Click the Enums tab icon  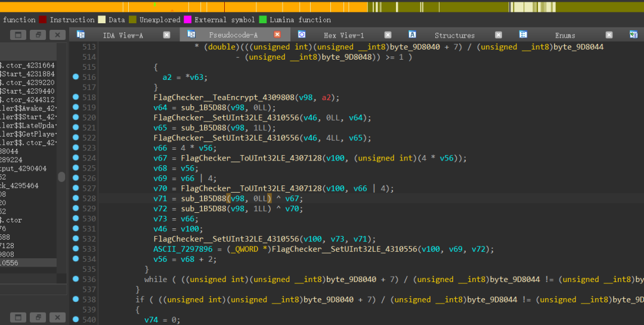point(523,35)
